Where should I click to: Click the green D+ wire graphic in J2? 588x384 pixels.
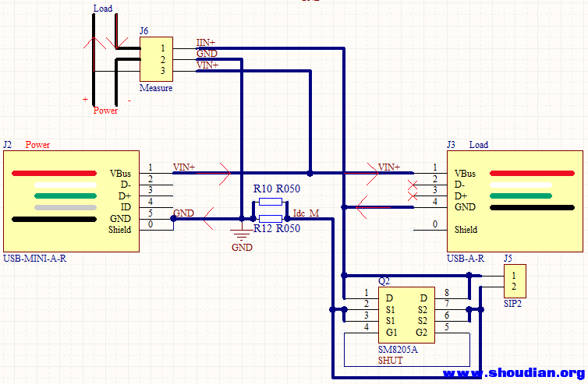coord(66,196)
